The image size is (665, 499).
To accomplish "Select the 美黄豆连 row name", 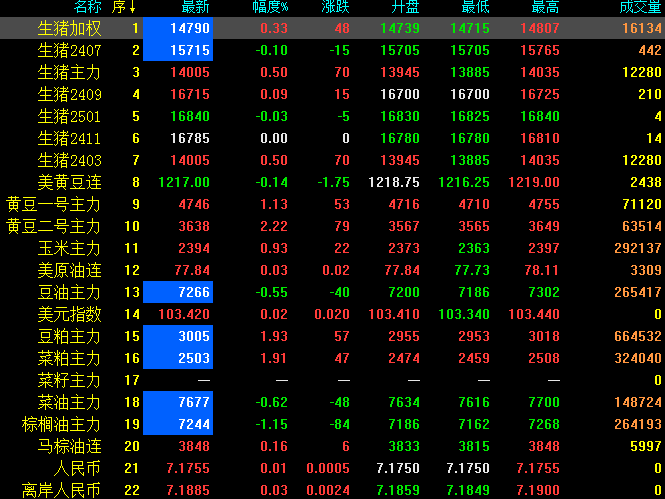I will pyautogui.click(x=70, y=183).
